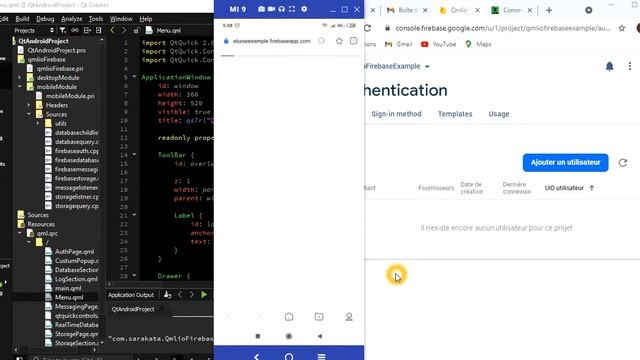Tap Android home circle button
640x360 pixels.
click(x=289, y=336)
